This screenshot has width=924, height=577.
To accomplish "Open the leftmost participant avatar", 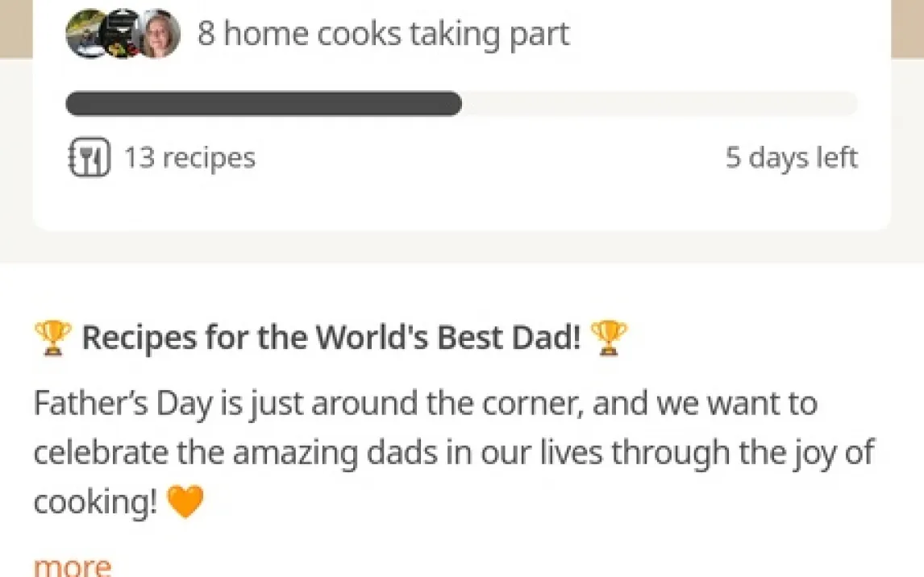I will (x=86, y=34).
